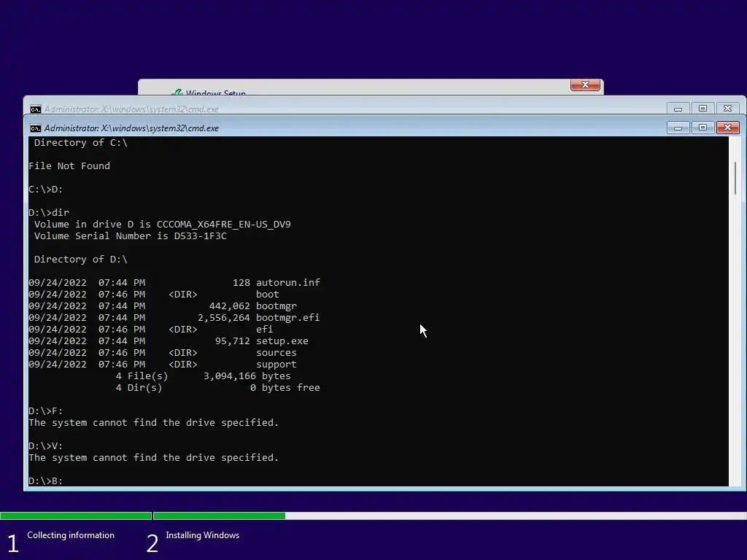The height and width of the screenshot is (560, 747).
Task: Click the setup.exe file entry
Action: click(282, 341)
